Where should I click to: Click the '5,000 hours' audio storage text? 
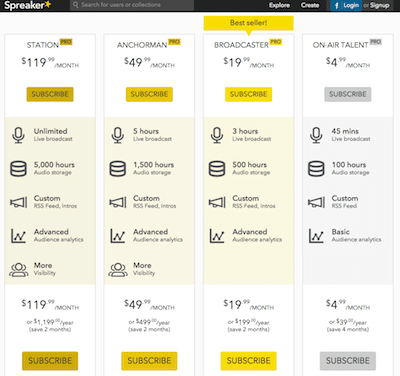click(54, 165)
